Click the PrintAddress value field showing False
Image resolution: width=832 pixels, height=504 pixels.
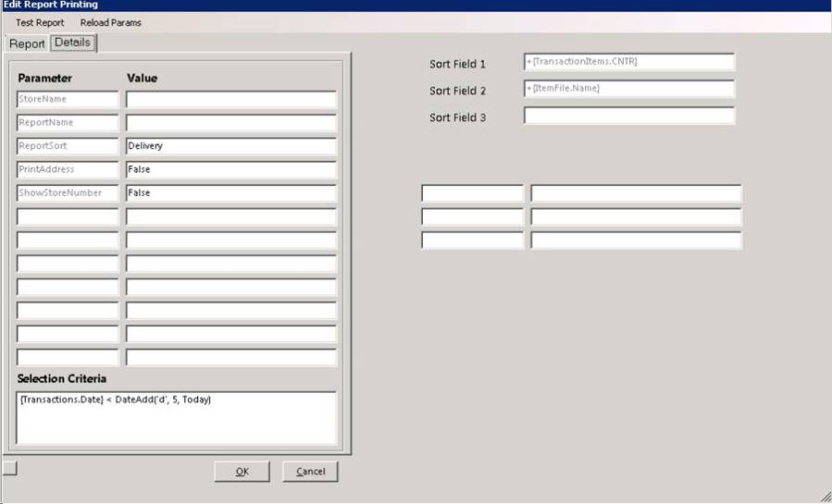231,169
